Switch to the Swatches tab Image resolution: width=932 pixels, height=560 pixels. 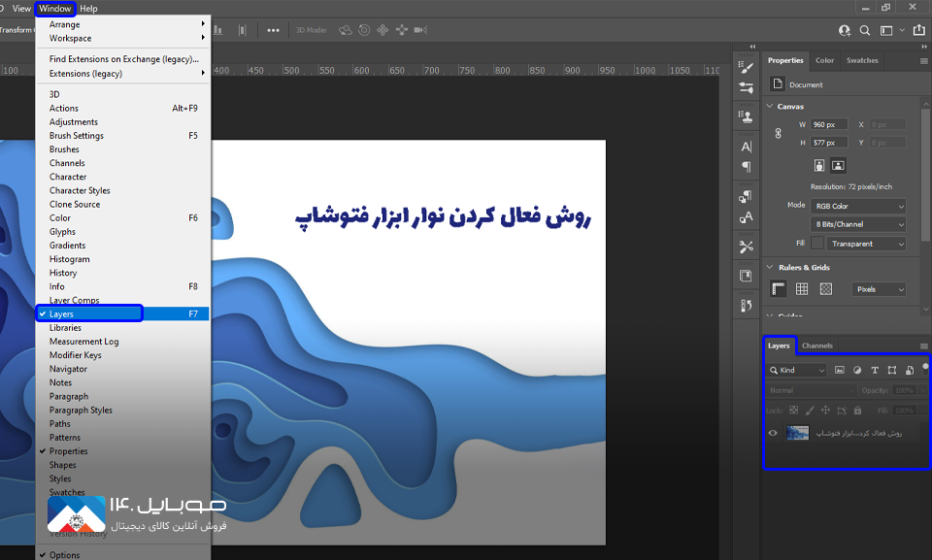click(862, 60)
